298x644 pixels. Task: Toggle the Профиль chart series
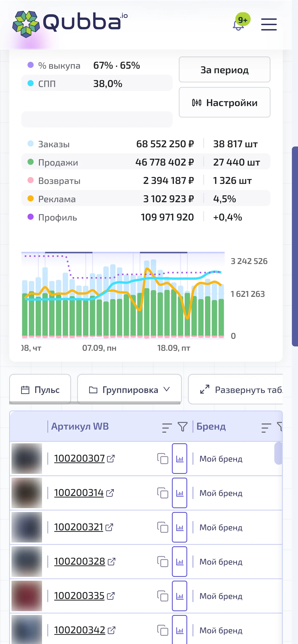click(146, 217)
